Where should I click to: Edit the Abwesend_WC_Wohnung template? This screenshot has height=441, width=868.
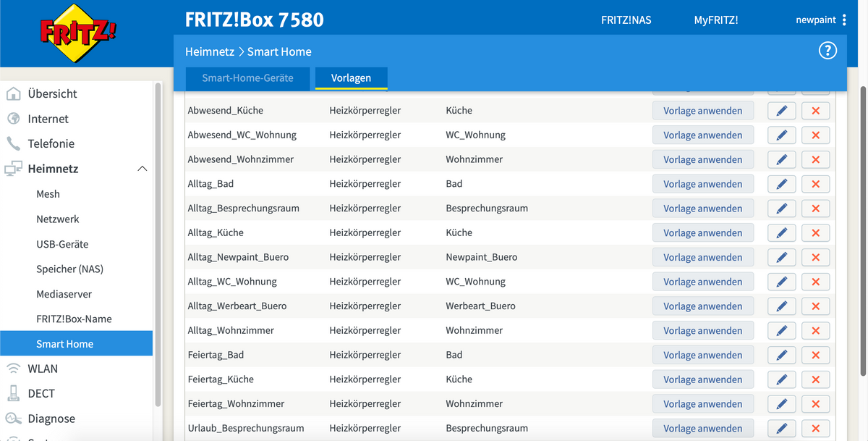point(781,135)
